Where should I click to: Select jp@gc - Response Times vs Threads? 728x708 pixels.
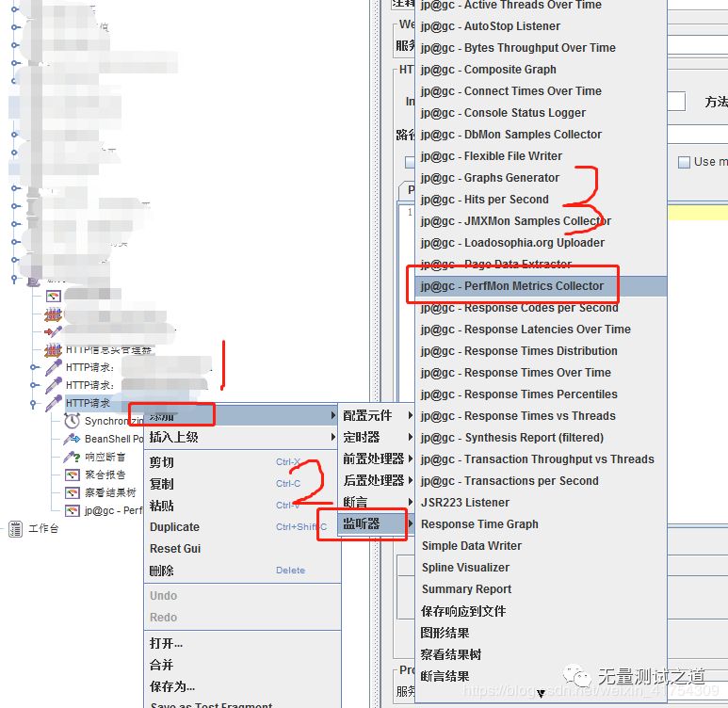tap(541, 415)
